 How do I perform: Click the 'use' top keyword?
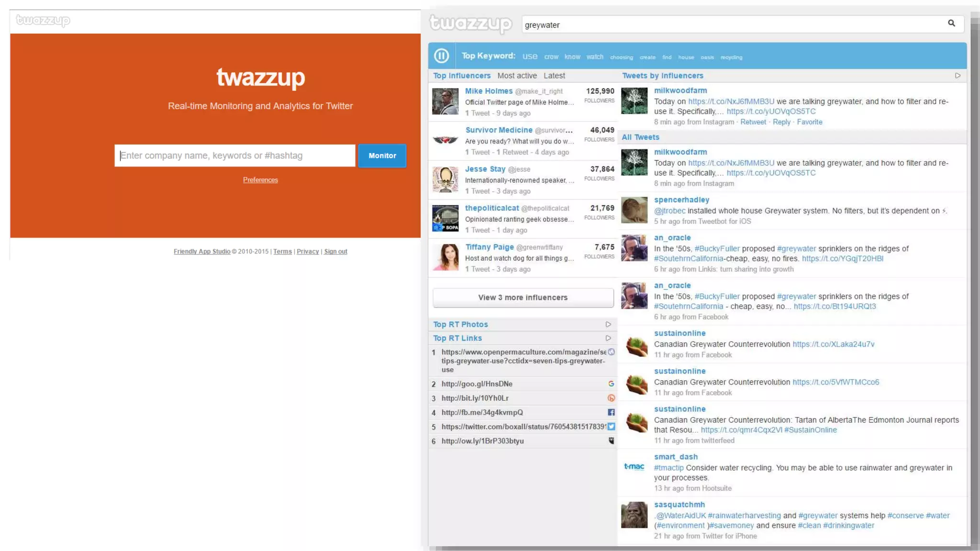(x=530, y=56)
